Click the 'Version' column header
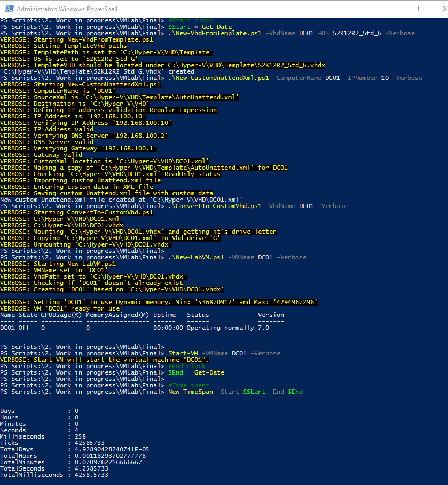This screenshot has width=448, height=485. 271,315
